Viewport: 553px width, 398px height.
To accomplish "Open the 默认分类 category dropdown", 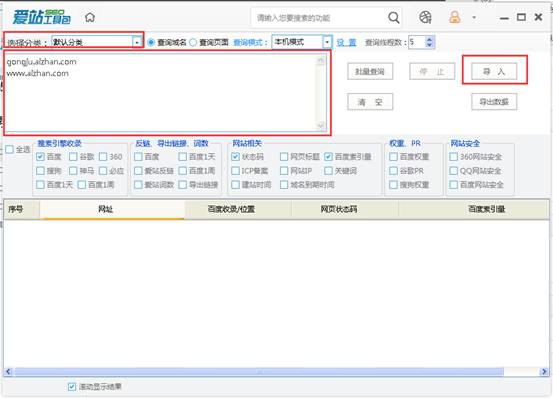I will coord(137,42).
